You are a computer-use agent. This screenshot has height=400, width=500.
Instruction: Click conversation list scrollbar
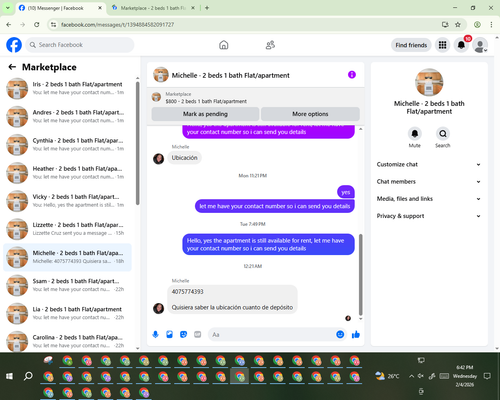[137, 143]
